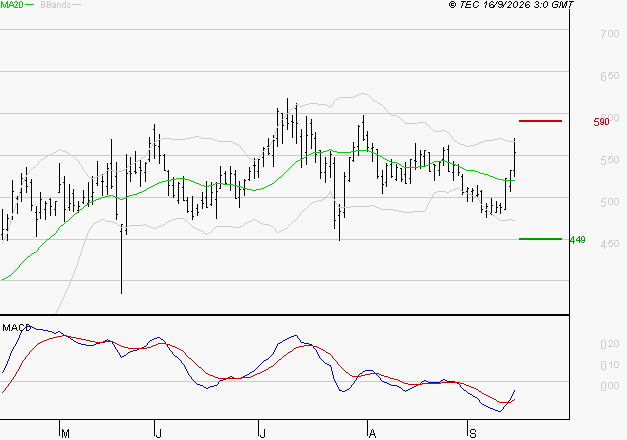Click the 500 price axis label

610,202
